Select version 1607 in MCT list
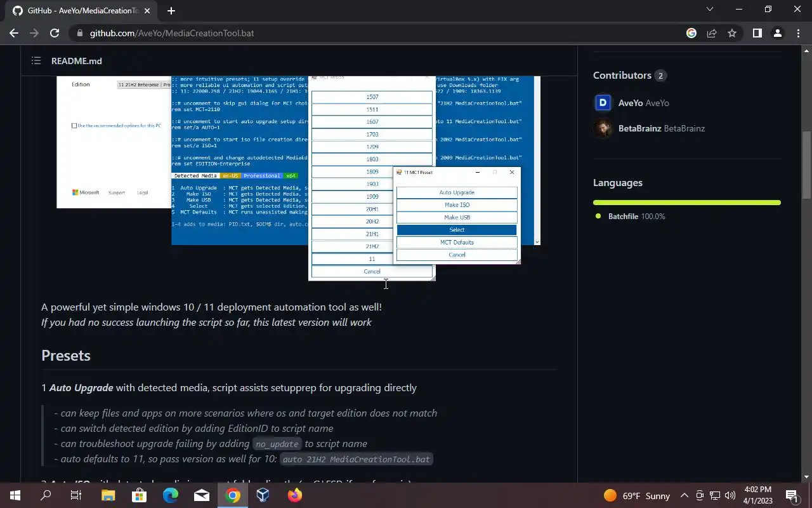 [x=372, y=122]
